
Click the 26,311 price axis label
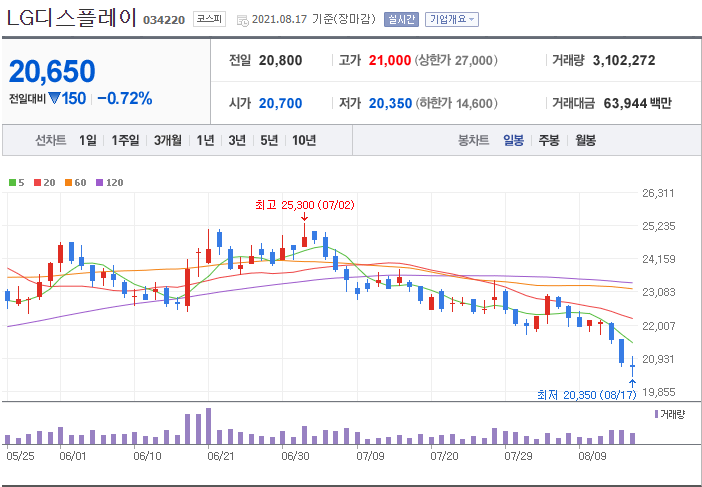click(658, 193)
